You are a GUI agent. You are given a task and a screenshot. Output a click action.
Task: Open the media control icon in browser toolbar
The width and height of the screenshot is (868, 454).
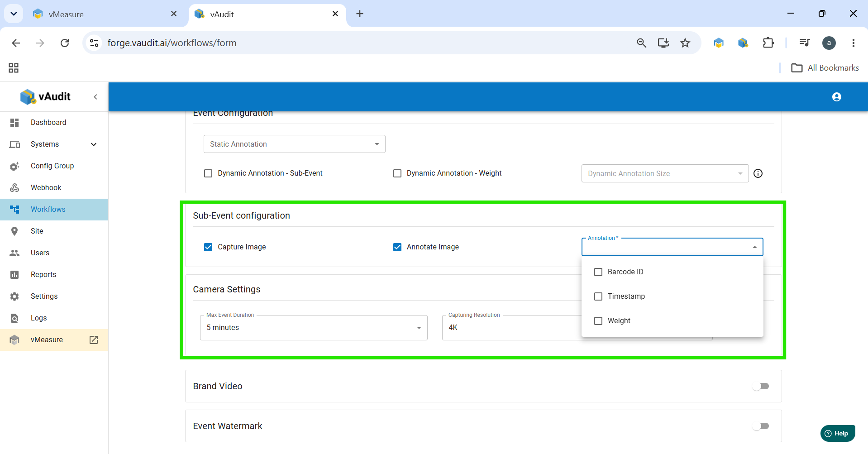pos(805,43)
